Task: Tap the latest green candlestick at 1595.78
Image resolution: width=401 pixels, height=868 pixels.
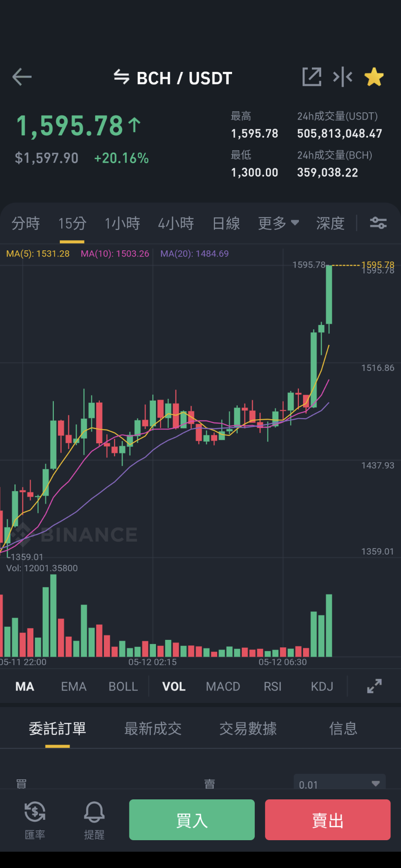Action: click(329, 294)
